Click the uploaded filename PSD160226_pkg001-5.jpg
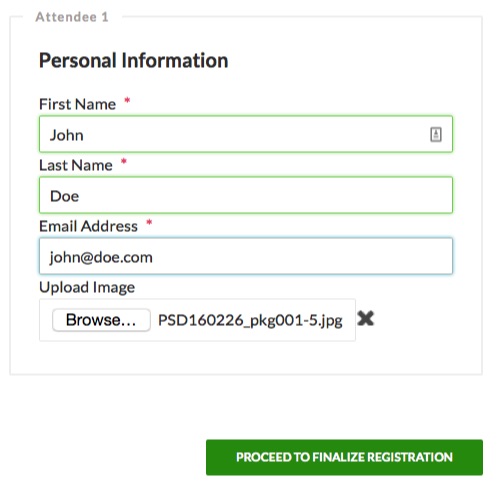 [250, 321]
